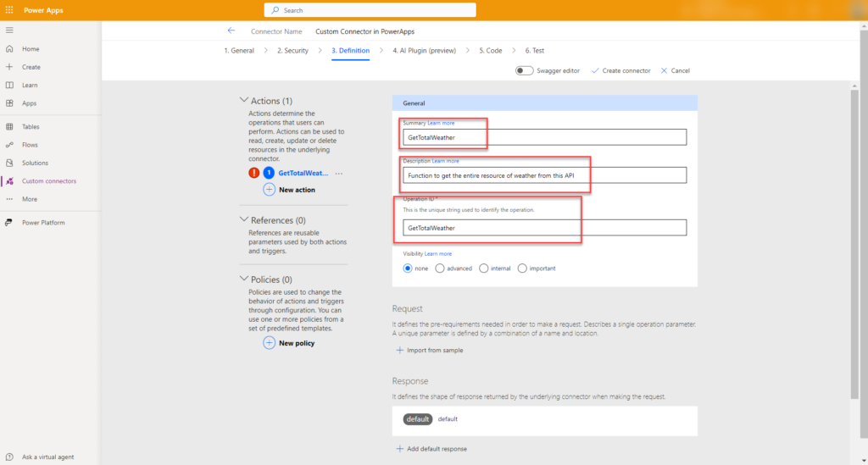Screen dimensions: 868x465
Task: Open the ellipsis menu beside GetTotalWeather action
Action: click(339, 173)
